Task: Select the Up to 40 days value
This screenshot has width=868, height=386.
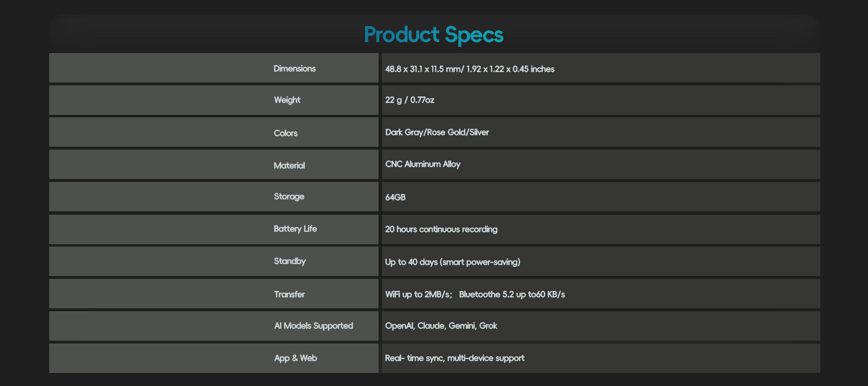Action: pyautogui.click(x=452, y=262)
